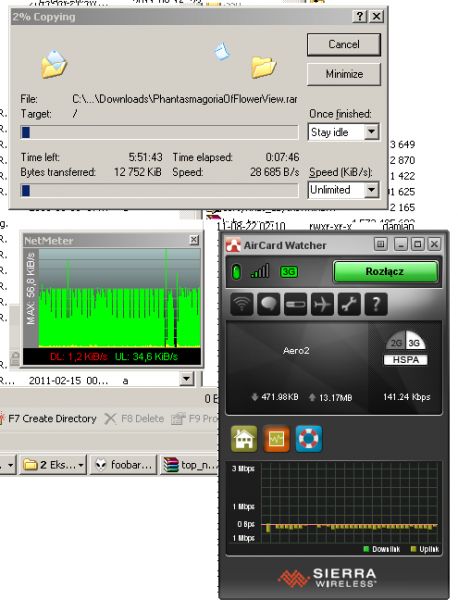The height and width of the screenshot is (600, 458).
Task: Open the top_n WinRAR taskbar button
Action: [190, 465]
